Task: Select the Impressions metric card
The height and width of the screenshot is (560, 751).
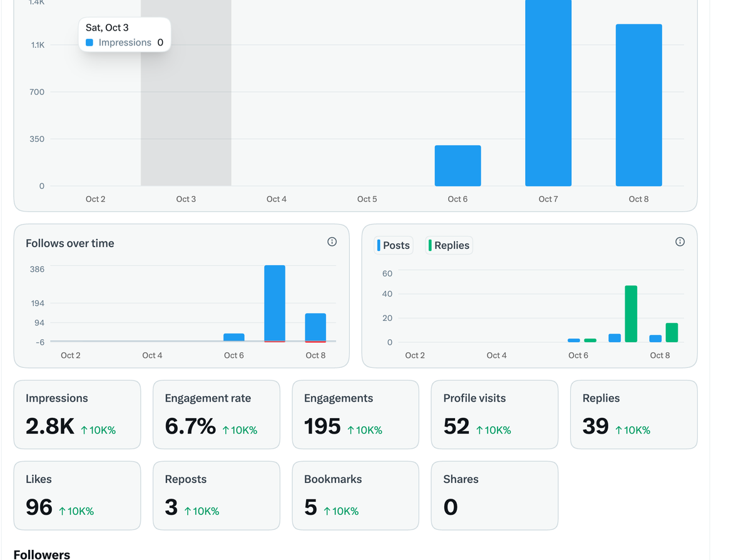Action: 77,415
